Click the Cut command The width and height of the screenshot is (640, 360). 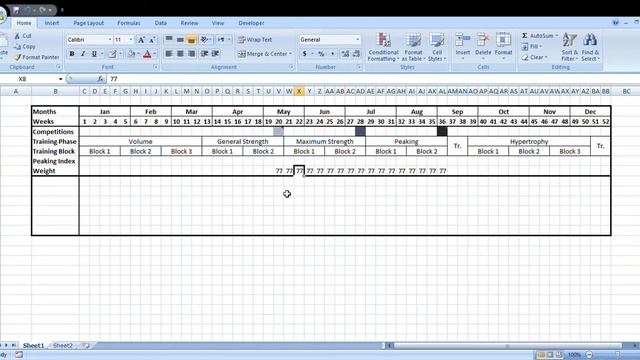pos(23,36)
